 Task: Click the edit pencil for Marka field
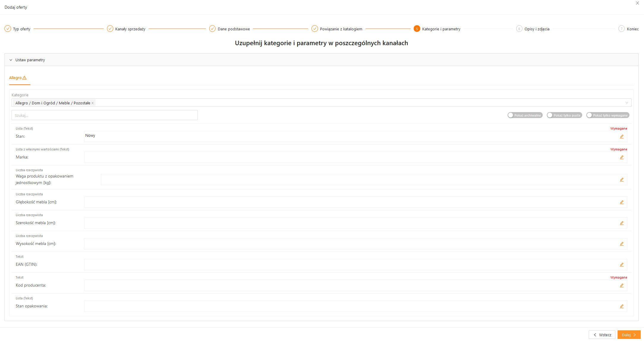[x=621, y=157]
